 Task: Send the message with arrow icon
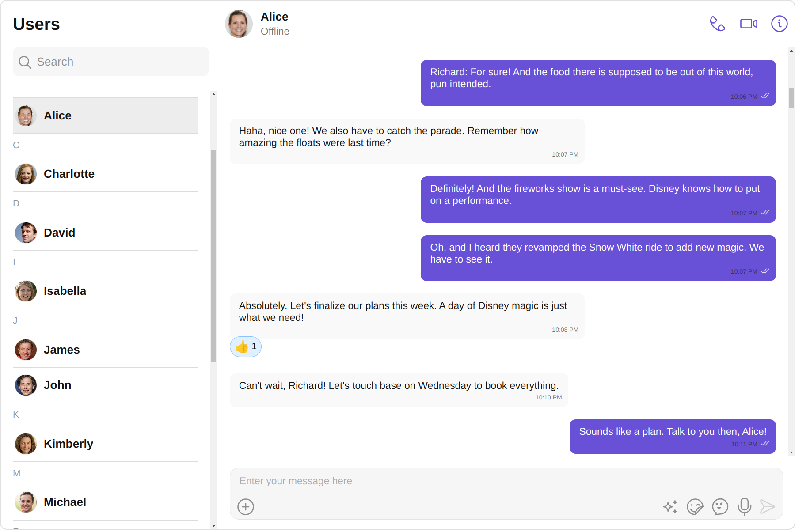coord(767,506)
